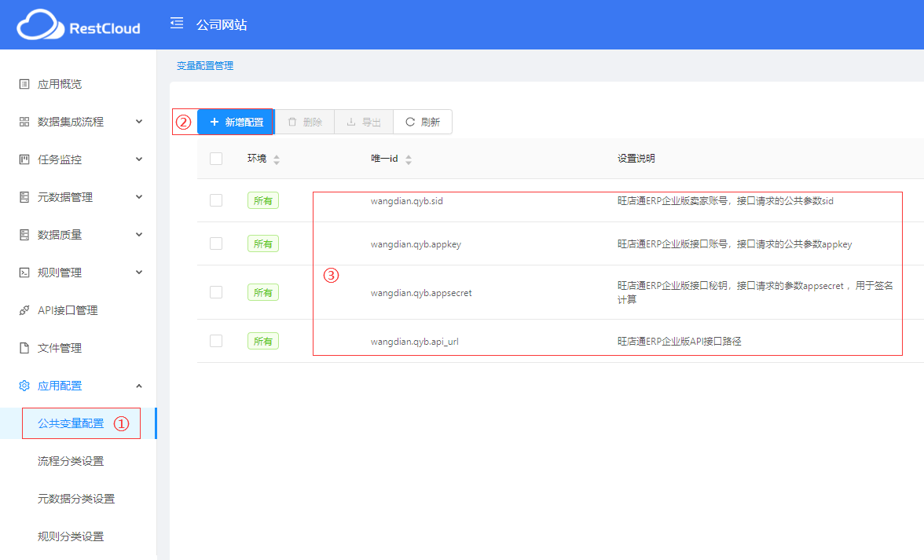Click the 文件管理 file icon
Screen dimensions: 924x560
point(24,348)
